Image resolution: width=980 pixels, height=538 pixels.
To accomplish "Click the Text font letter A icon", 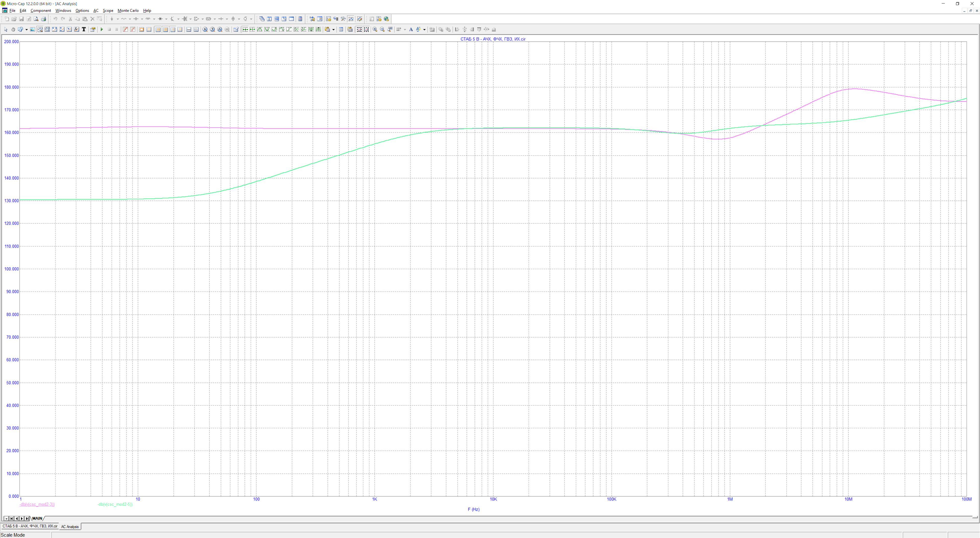I will click(x=411, y=29).
